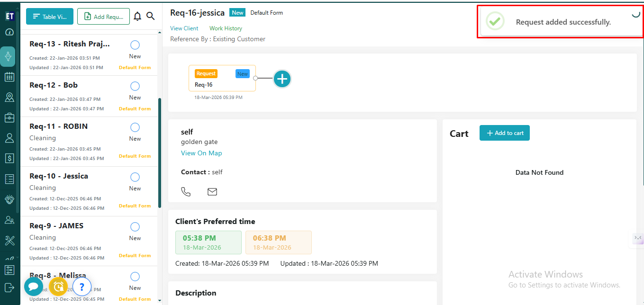Click the phone icon under Contact
Screen dimensions: 644x305
tap(186, 192)
